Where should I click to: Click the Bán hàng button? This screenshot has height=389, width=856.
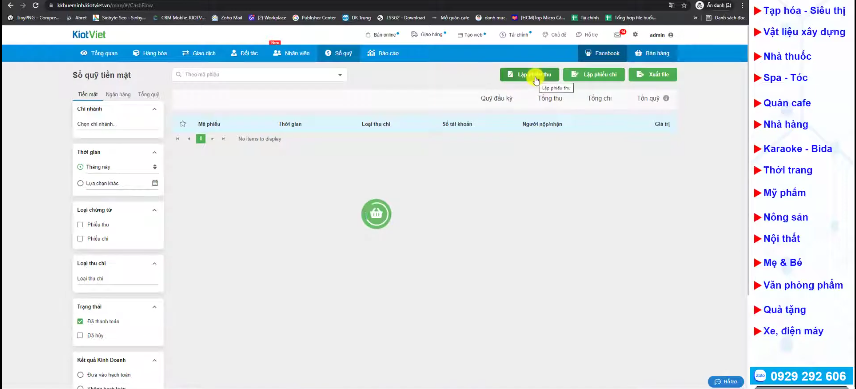pos(652,53)
